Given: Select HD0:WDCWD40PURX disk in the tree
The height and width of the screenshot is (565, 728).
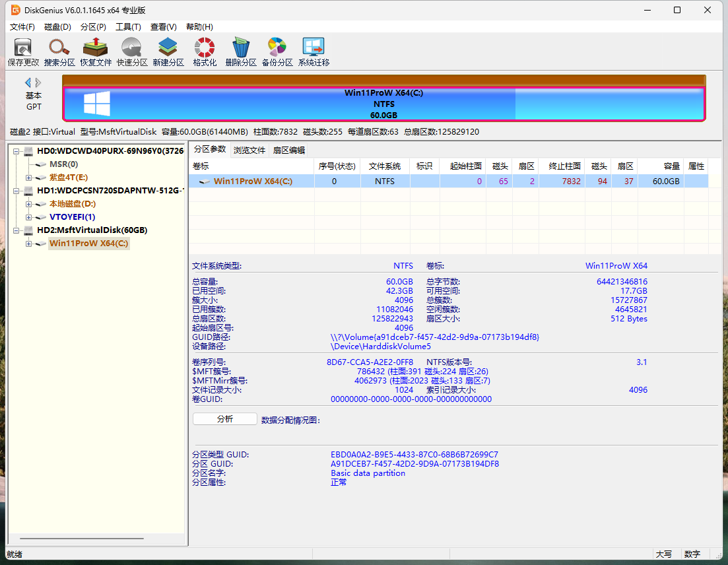Looking at the screenshot, I should (110, 151).
